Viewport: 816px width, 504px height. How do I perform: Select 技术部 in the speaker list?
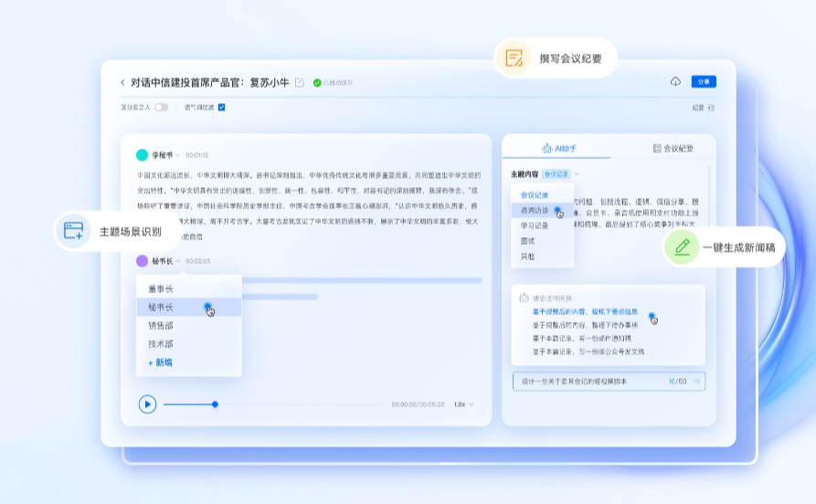tap(189, 344)
